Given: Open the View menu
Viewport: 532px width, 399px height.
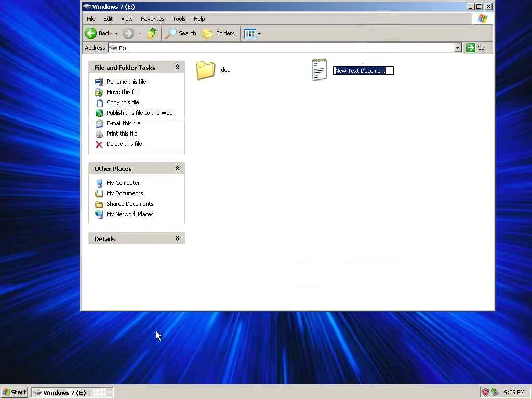Looking at the screenshot, I should tap(127, 19).
